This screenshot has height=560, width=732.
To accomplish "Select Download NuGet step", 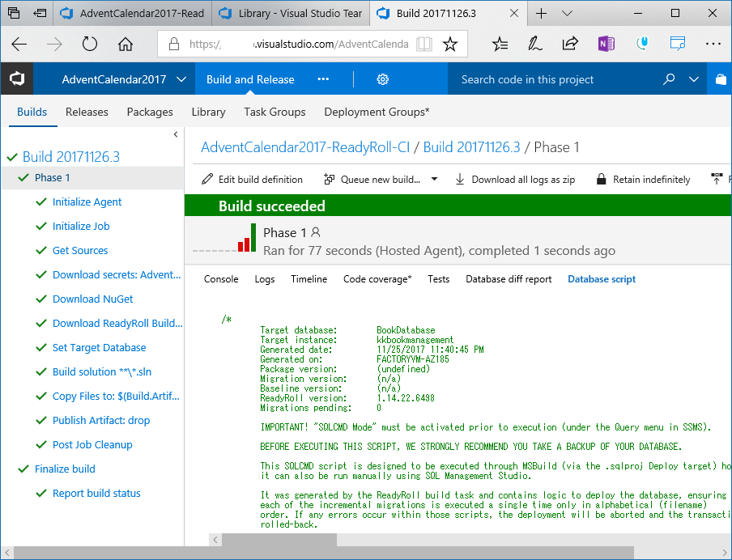I will (92, 299).
